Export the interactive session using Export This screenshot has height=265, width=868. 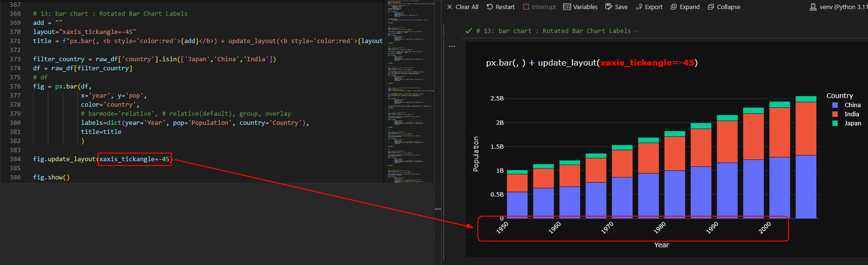649,7
